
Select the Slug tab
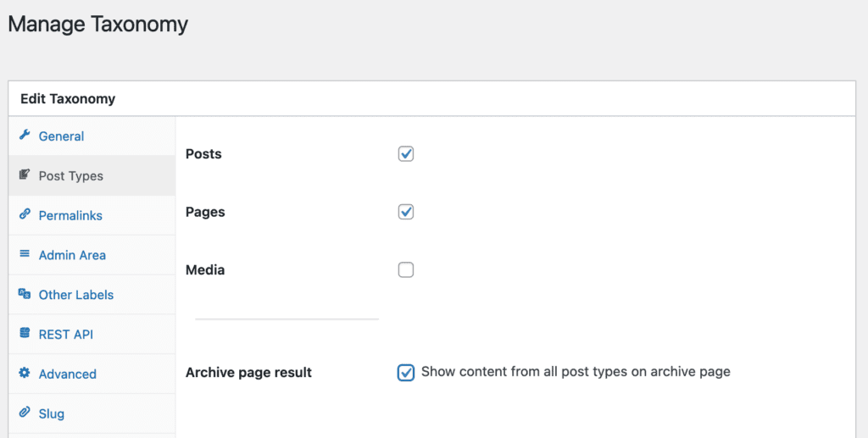[92, 413]
